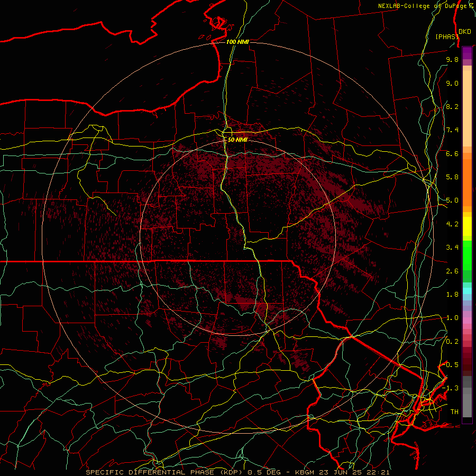The width and height of the screenshot is (476, 476).
Task: Click the -0.5 scale value
Action: (x=451, y=365)
